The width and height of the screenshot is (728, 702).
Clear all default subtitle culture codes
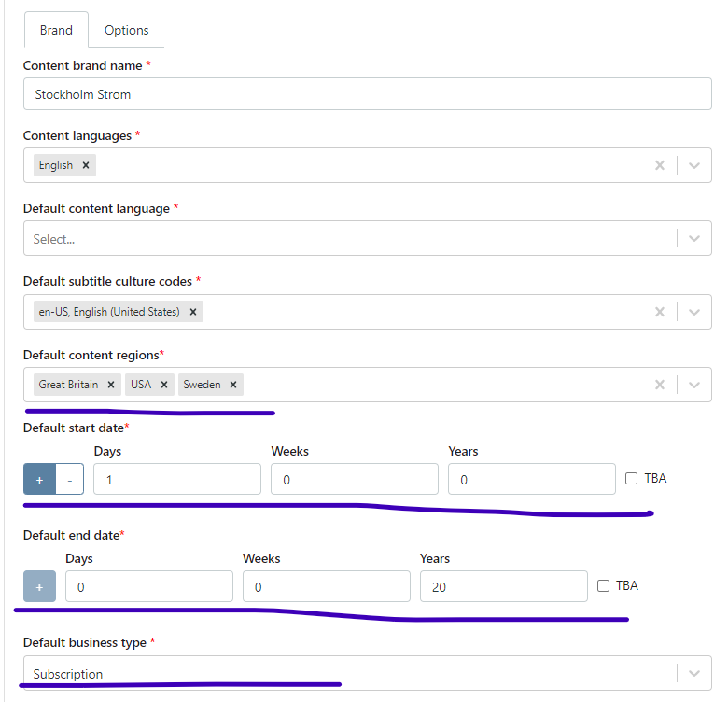pyautogui.click(x=659, y=312)
